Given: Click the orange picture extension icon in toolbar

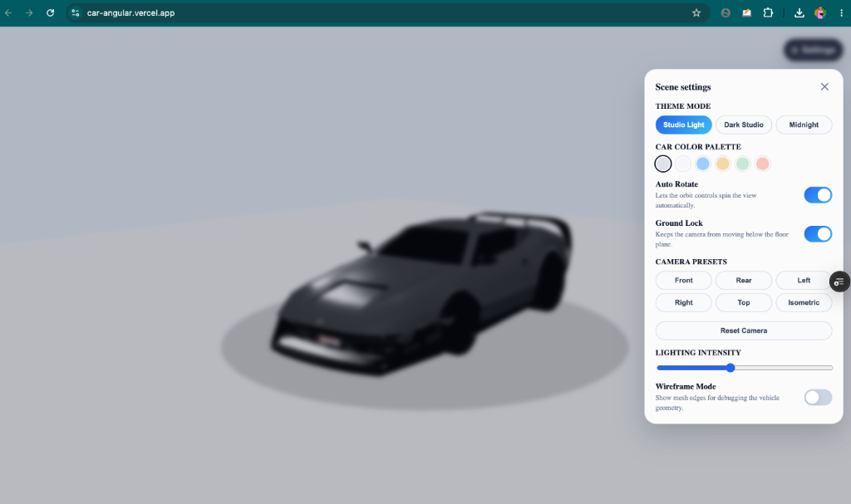Looking at the screenshot, I should coord(747,13).
